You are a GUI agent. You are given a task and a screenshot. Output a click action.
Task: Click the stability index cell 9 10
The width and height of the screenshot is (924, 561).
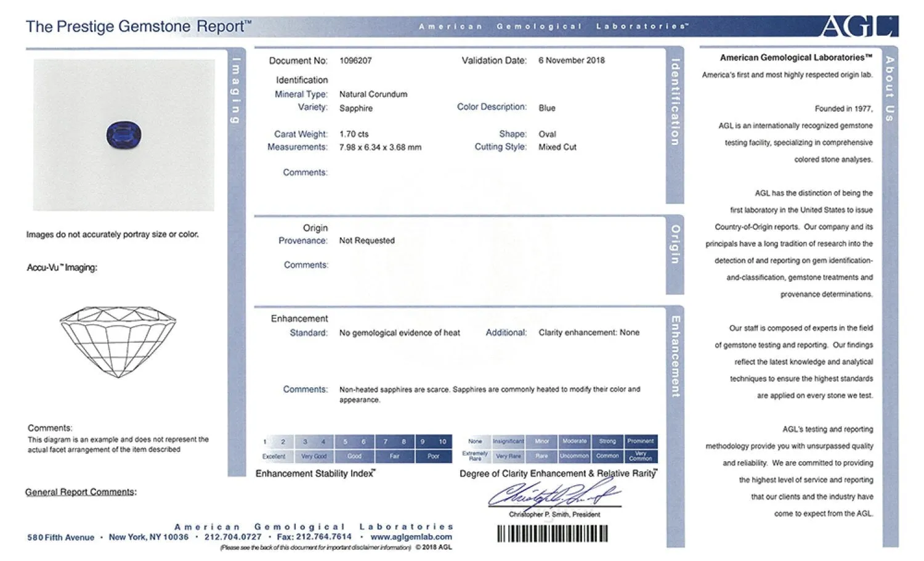click(433, 441)
